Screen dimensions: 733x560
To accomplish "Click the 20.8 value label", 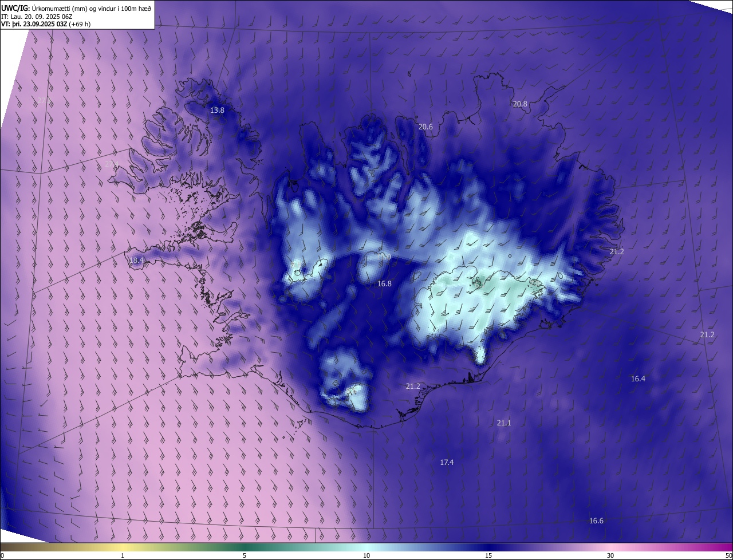I will pos(520,104).
